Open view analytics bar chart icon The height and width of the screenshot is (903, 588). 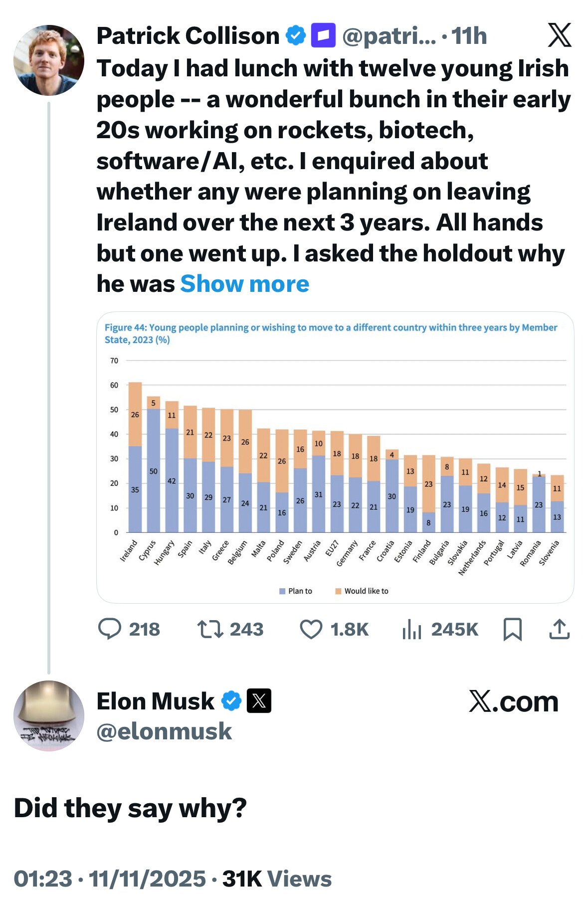click(x=412, y=629)
